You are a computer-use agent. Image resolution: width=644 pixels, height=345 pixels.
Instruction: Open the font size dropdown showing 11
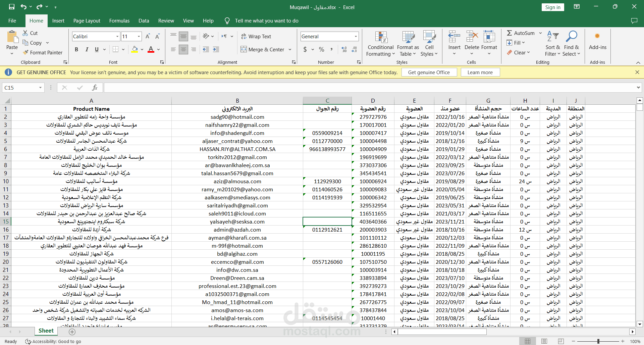[139, 36]
